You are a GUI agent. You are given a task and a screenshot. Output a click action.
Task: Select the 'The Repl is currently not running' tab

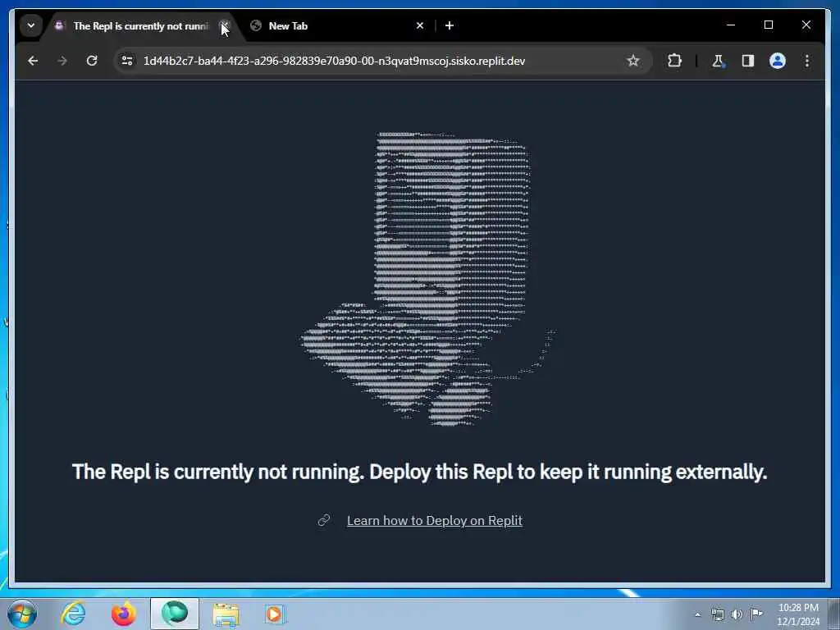click(139, 25)
